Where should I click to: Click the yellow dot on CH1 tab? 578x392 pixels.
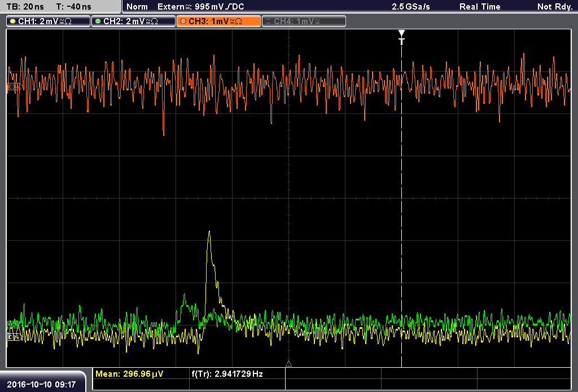point(13,21)
